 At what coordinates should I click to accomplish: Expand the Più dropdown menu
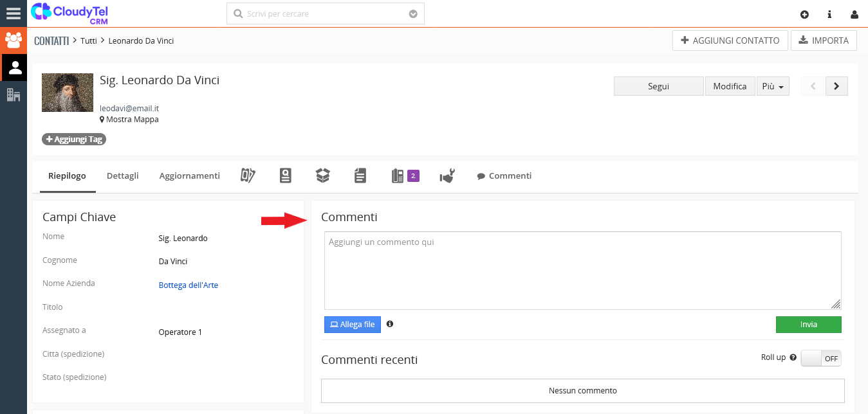point(773,86)
